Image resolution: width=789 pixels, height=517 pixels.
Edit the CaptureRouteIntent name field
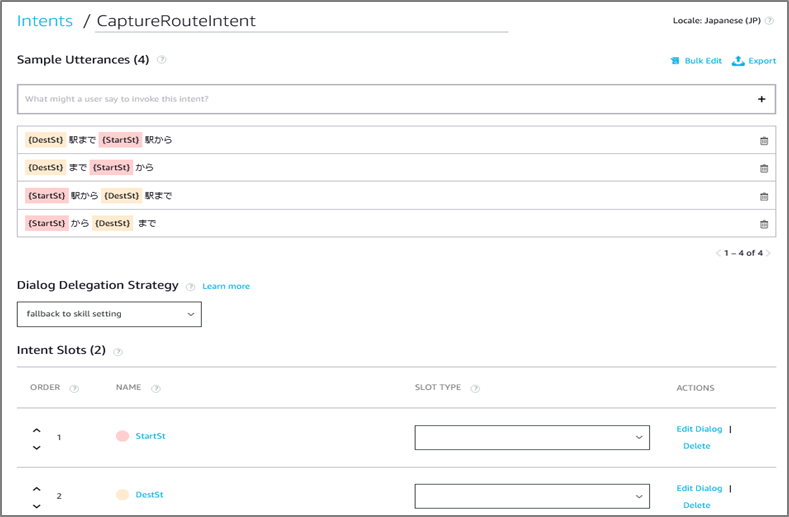click(301, 21)
